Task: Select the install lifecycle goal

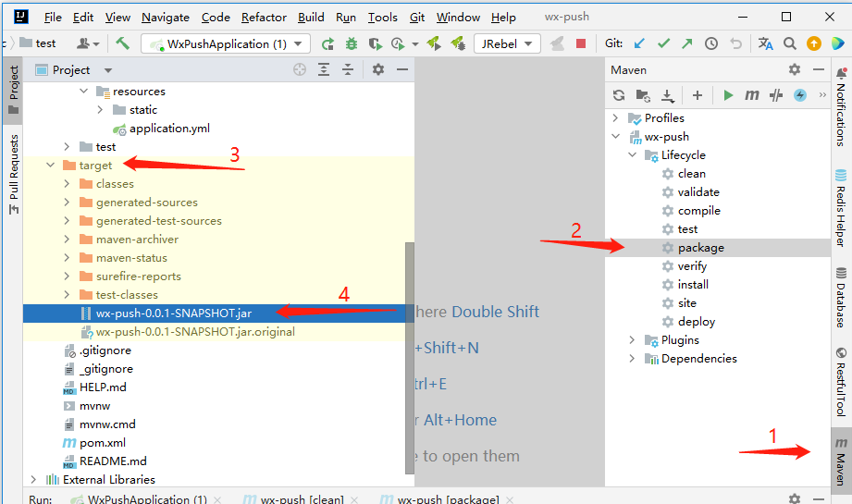Action: pyautogui.click(x=693, y=285)
